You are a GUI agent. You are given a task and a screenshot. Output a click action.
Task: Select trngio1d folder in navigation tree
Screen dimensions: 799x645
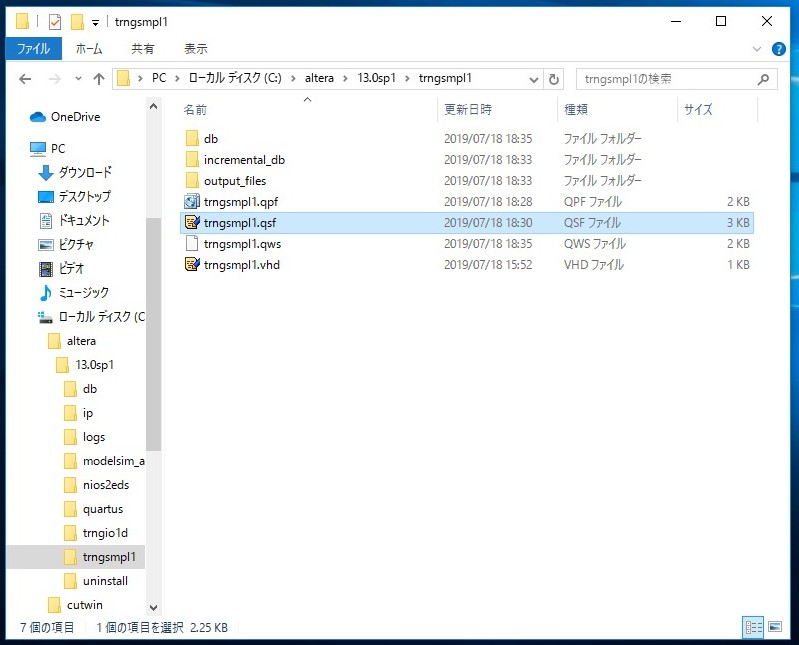coord(96,533)
